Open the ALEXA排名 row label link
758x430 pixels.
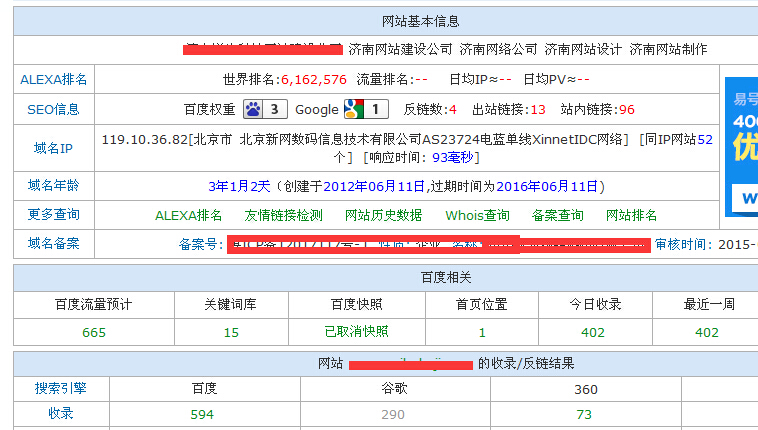[54, 79]
